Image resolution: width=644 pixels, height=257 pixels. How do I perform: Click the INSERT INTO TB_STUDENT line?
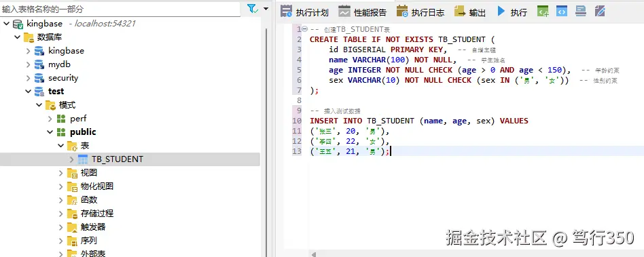[x=419, y=121]
